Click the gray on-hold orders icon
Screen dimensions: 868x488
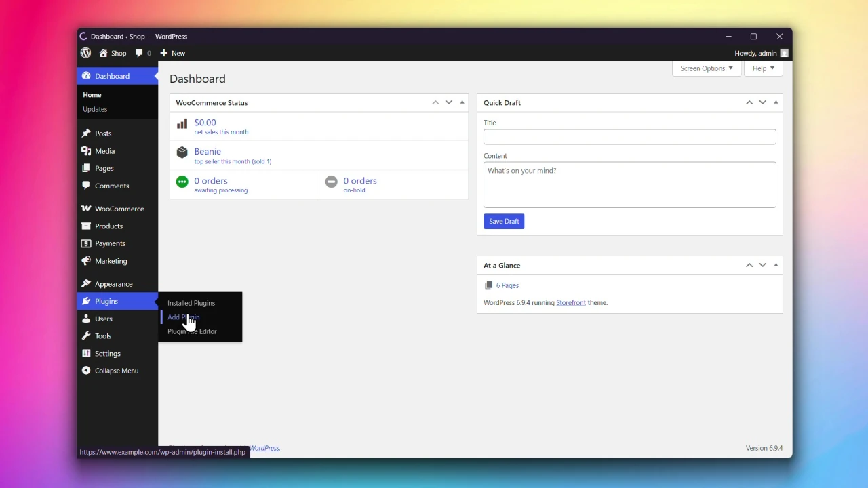[x=331, y=182]
